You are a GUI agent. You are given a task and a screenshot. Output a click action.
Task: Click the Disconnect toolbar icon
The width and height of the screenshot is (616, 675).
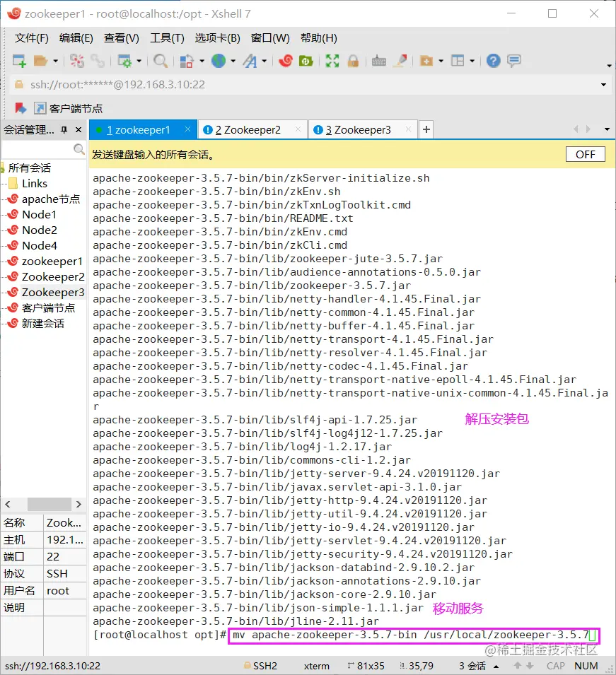tap(77, 61)
